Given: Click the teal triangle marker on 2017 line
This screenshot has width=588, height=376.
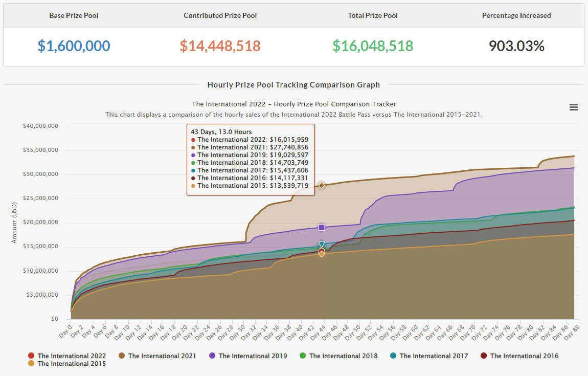Looking at the screenshot, I should pyautogui.click(x=322, y=245).
